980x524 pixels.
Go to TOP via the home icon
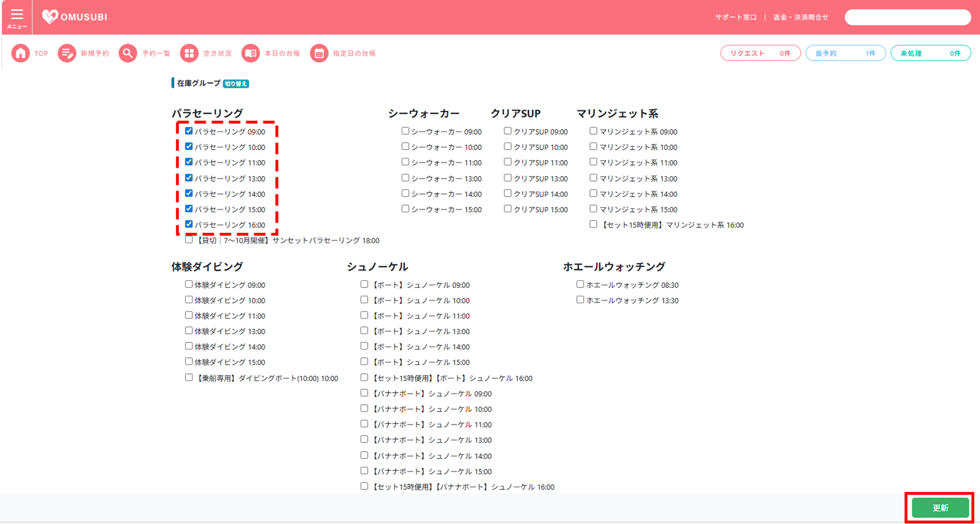[21, 53]
